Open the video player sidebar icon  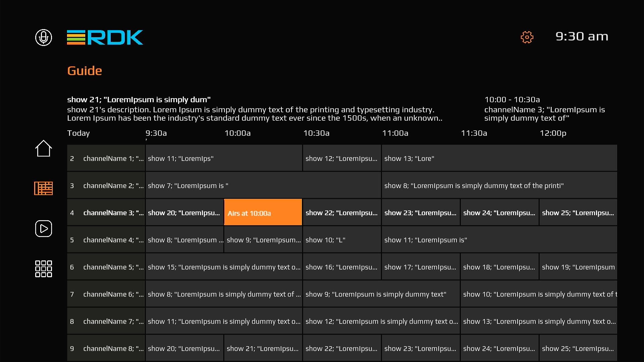[x=44, y=229]
